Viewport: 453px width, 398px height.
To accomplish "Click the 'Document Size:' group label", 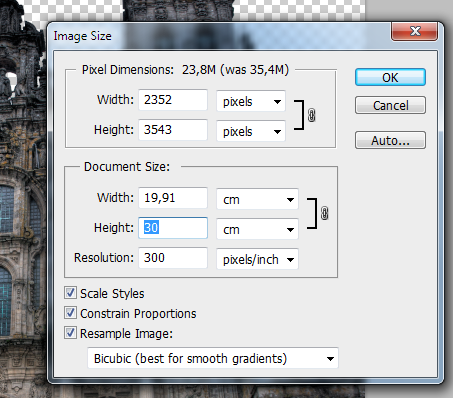I will [x=127, y=167].
